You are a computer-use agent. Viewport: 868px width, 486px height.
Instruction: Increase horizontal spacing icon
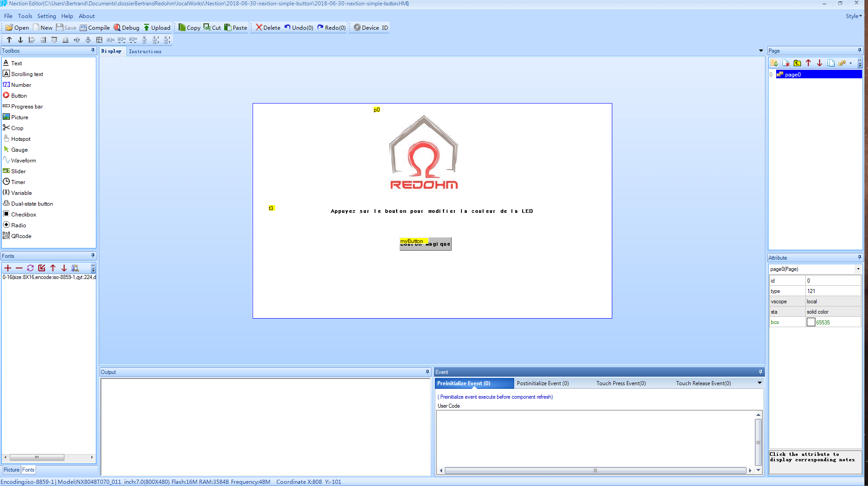pyautogui.click(x=122, y=40)
